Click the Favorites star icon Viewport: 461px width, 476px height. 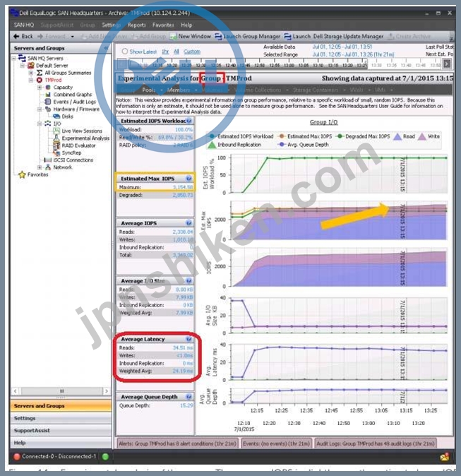click(x=22, y=175)
